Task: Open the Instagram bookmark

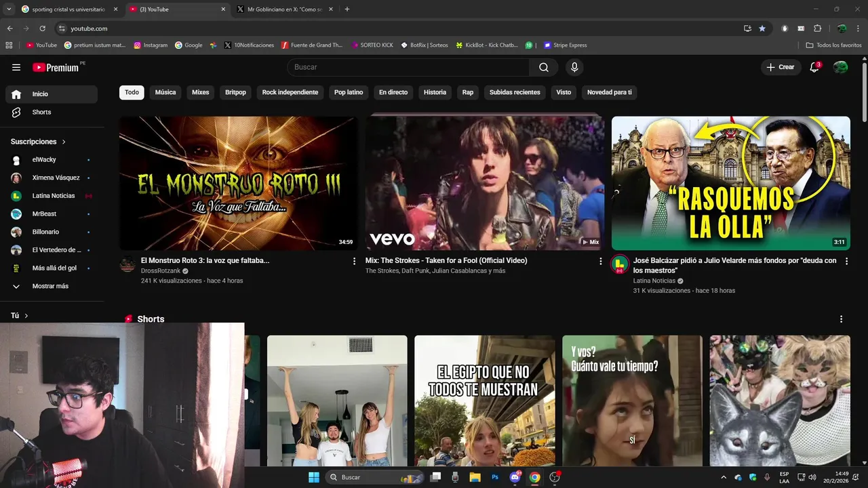Action: click(x=151, y=45)
